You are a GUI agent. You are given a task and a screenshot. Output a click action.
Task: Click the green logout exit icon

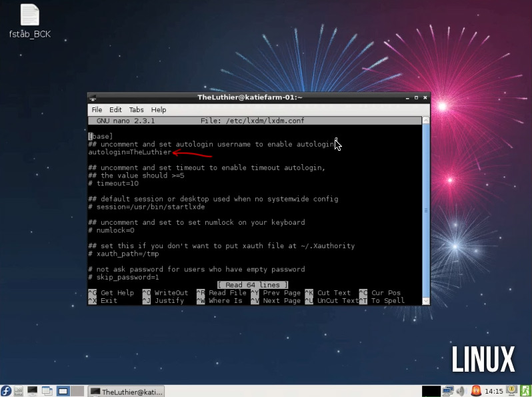525,391
